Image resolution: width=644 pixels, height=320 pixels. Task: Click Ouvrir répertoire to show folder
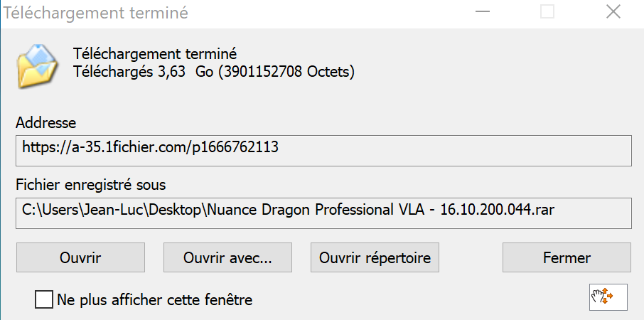(x=375, y=257)
